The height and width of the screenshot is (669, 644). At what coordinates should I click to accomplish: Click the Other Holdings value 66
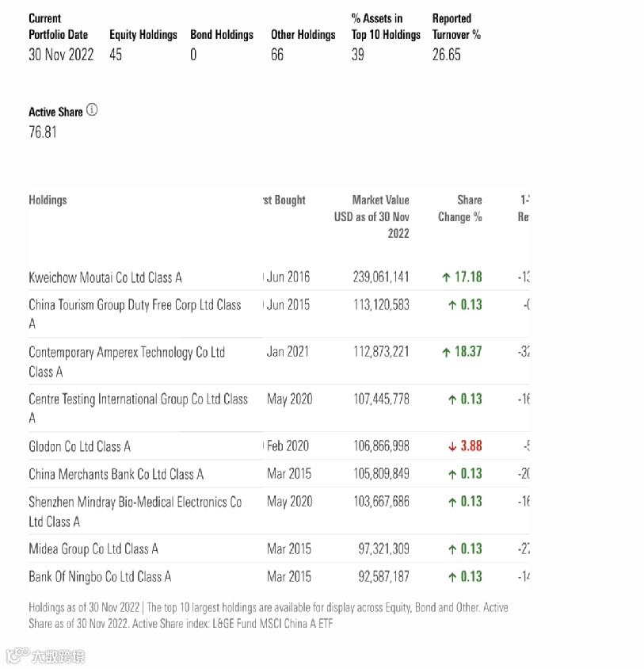[x=277, y=55]
